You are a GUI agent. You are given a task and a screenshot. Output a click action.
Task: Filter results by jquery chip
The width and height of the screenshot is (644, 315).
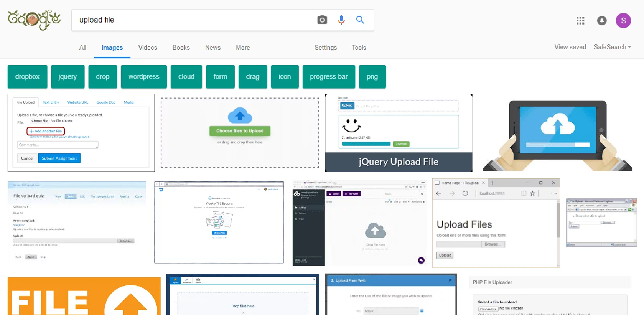68,77
